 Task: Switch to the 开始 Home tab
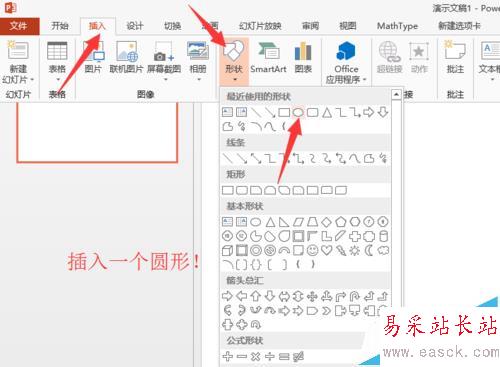60,26
